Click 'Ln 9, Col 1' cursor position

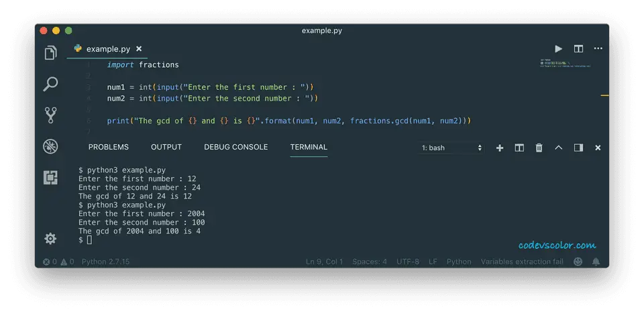click(x=324, y=262)
